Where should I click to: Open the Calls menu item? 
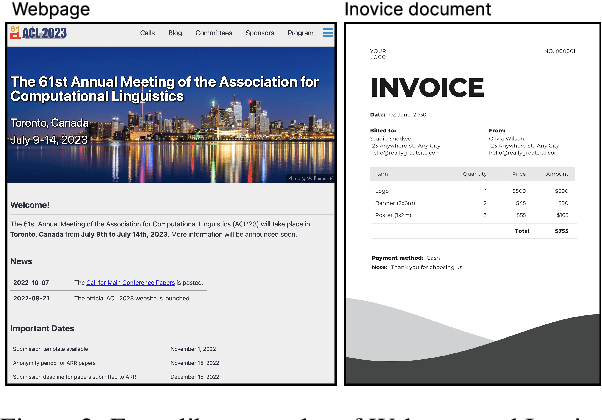pos(149,33)
